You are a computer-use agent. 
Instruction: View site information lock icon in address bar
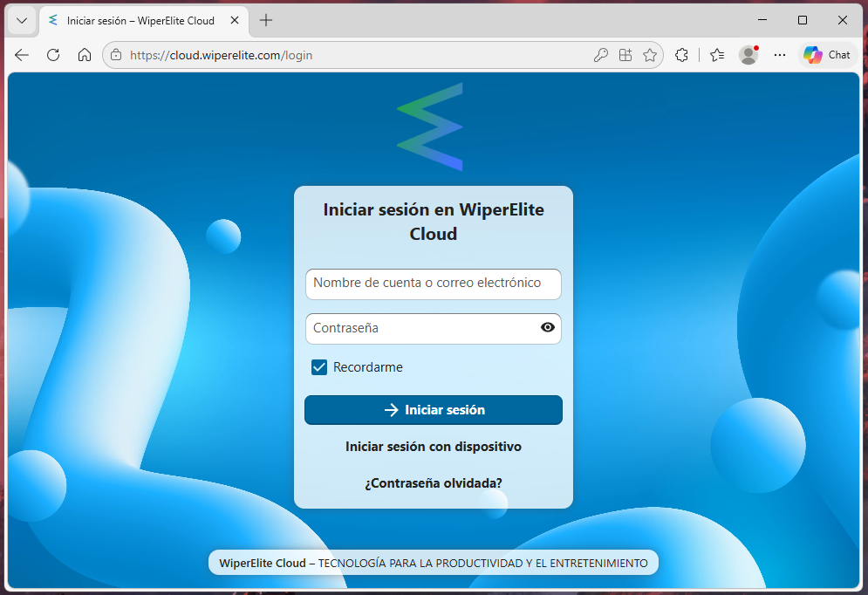(x=116, y=55)
